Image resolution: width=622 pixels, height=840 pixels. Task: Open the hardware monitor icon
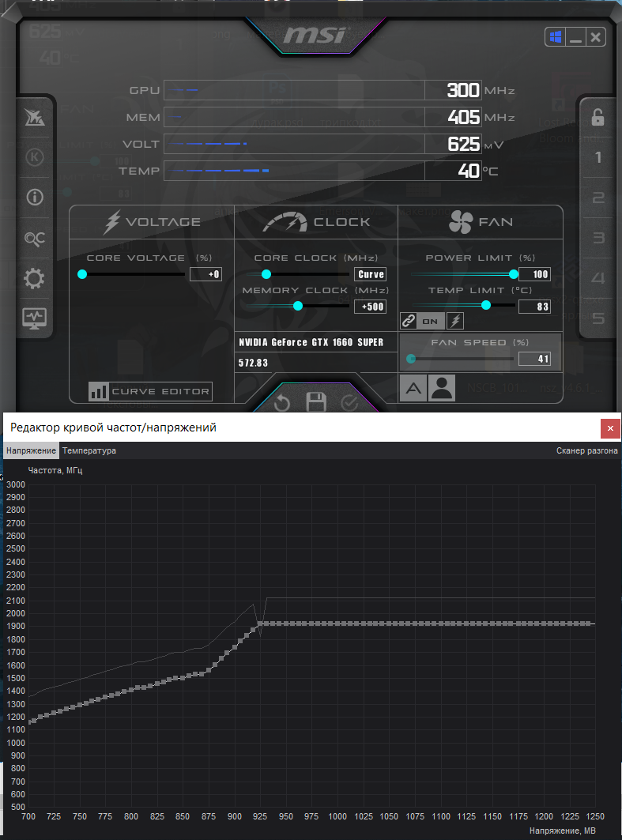35,318
